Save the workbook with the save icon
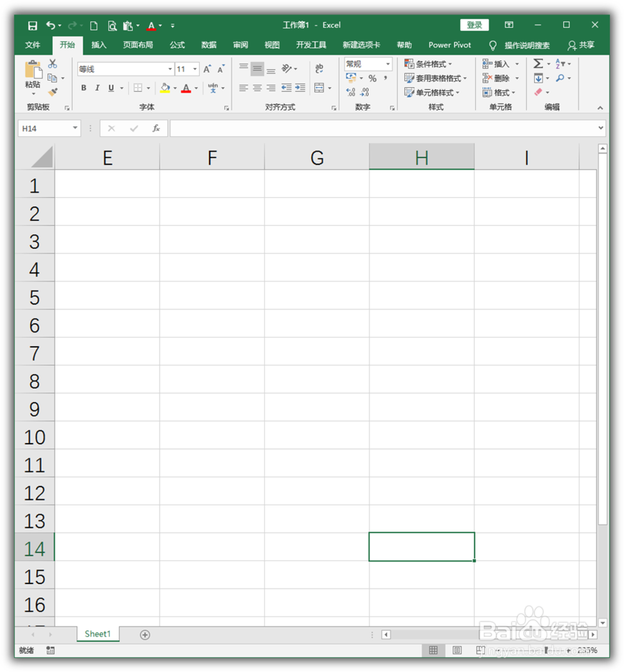Screen dimensions: 624x672 tap(32, 26)
